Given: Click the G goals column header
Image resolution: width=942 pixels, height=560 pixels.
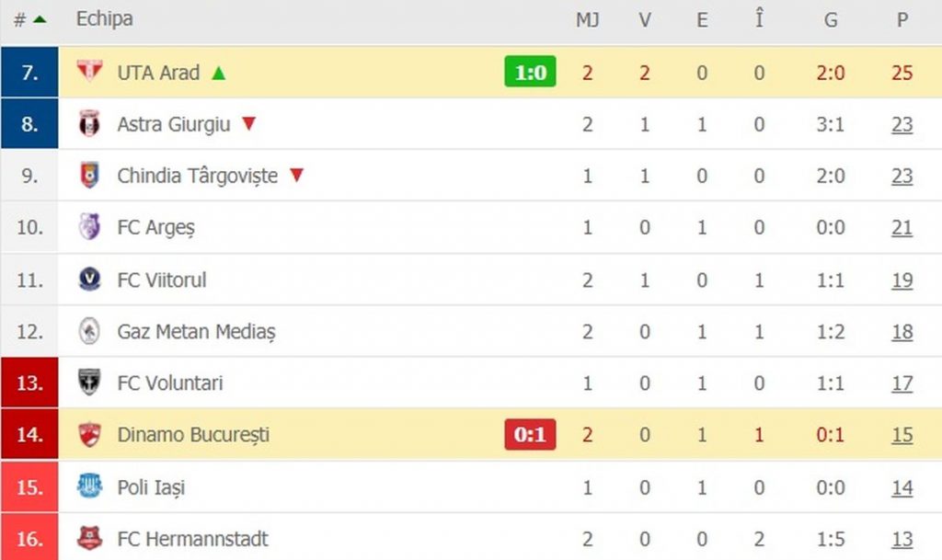Looking at the screenshot, I should pos(831,19).
